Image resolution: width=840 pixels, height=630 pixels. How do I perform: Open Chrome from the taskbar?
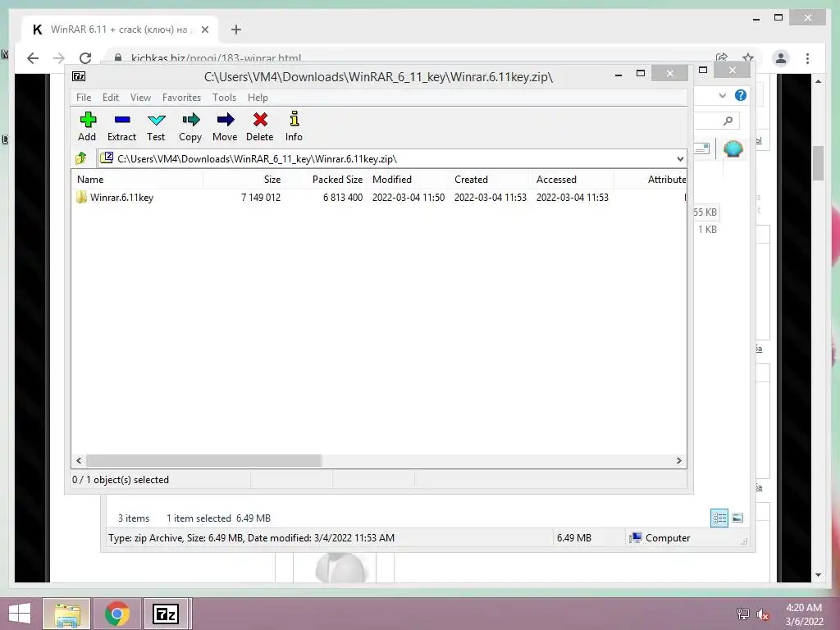[116, 614]
